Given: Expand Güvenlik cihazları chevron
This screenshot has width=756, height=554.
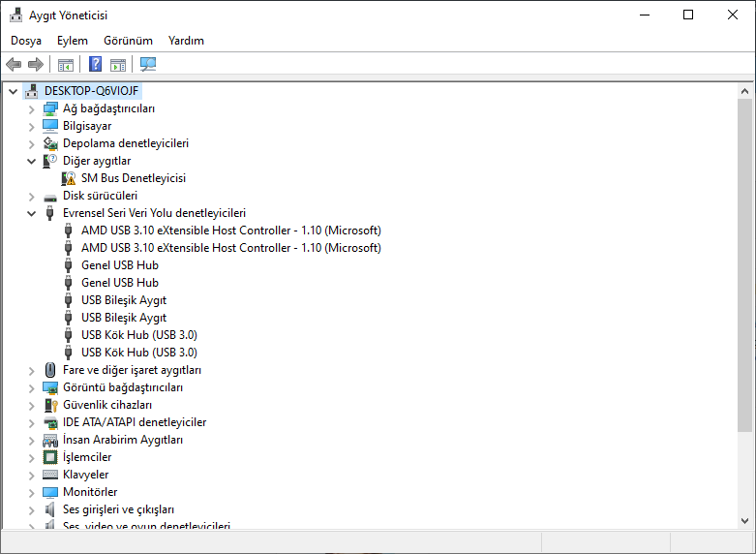Looking at the screenshot, I should click(x=31, y=406).
